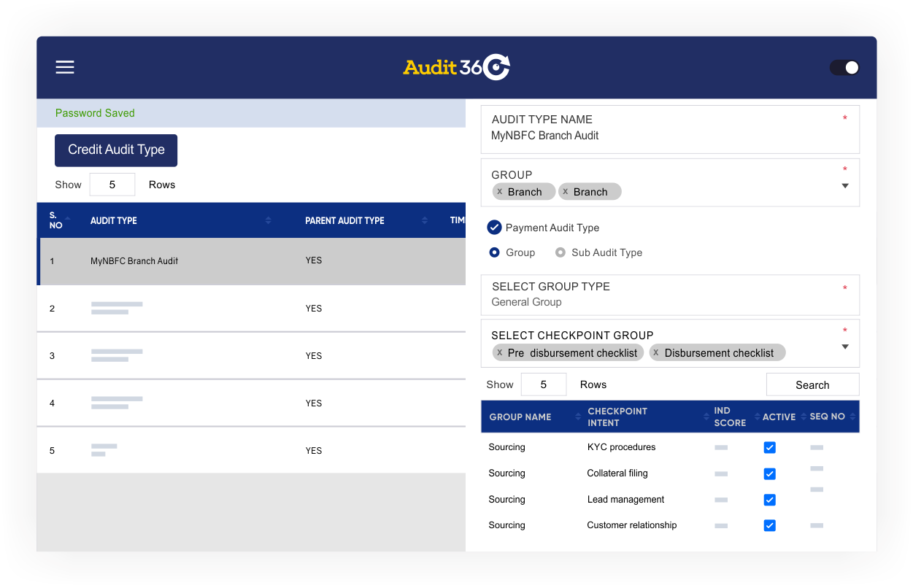Click the Audit 360 logo
The width and height of the screenshot is (913, 588).
coord(456,67)
